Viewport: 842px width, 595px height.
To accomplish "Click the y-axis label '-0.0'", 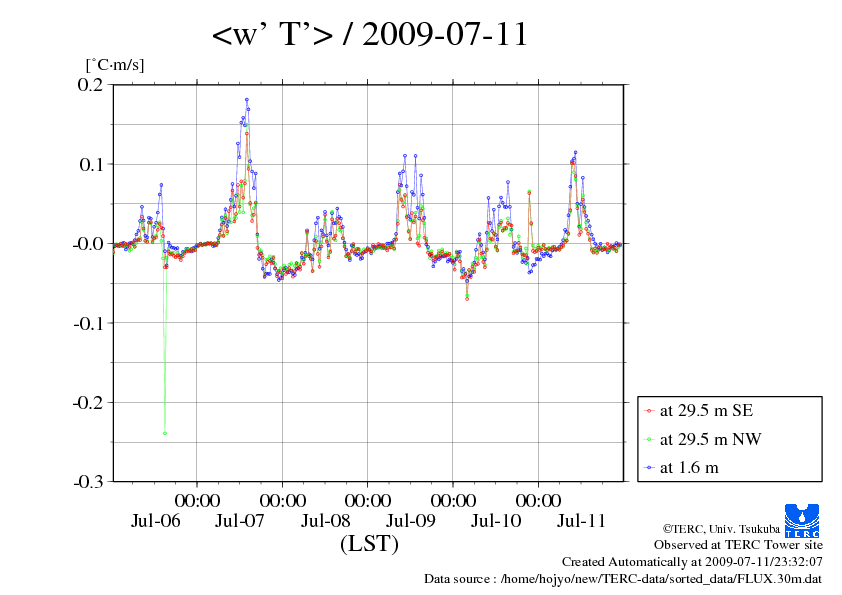I will click(x=88, y=244).
